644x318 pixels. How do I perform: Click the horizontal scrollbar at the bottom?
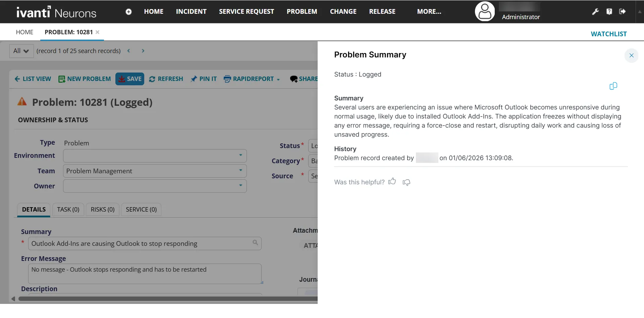click(x=168, y=299)
